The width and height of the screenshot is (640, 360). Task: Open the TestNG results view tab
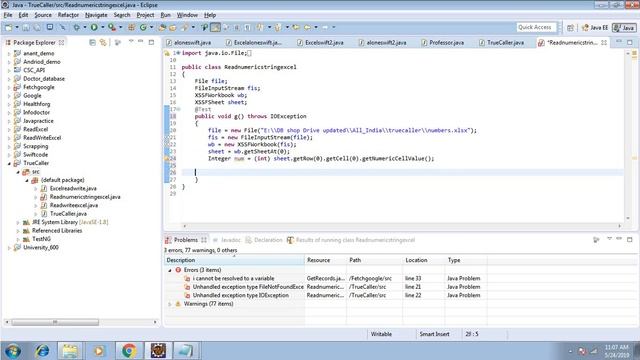pos(351,240)
